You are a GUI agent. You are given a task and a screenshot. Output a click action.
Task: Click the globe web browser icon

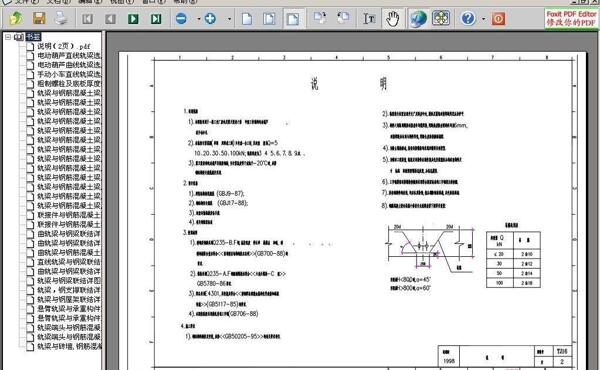tap(418, 18)
